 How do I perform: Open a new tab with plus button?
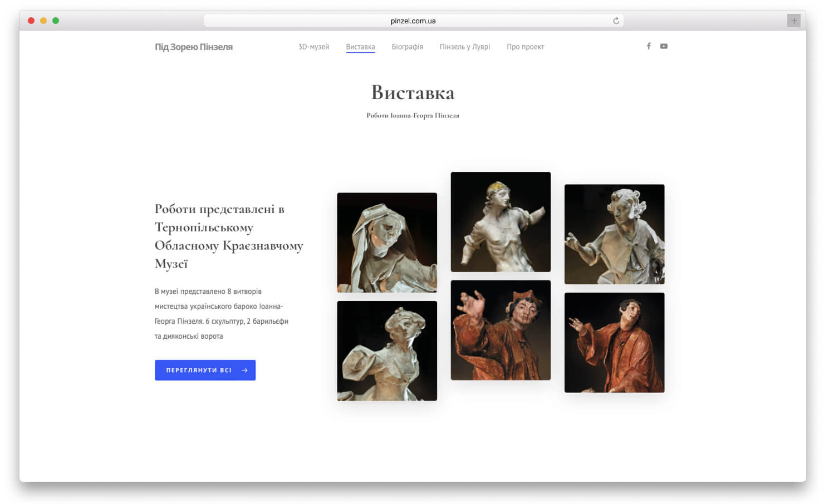[793, 21]
